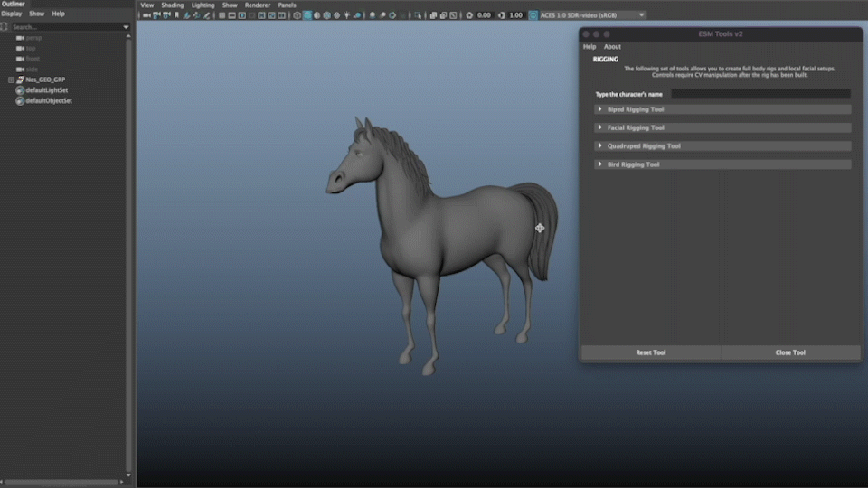This screenshot has width=868, height=488.
Task: Toggle the X-Ray display icon
Action: point(433,15)
